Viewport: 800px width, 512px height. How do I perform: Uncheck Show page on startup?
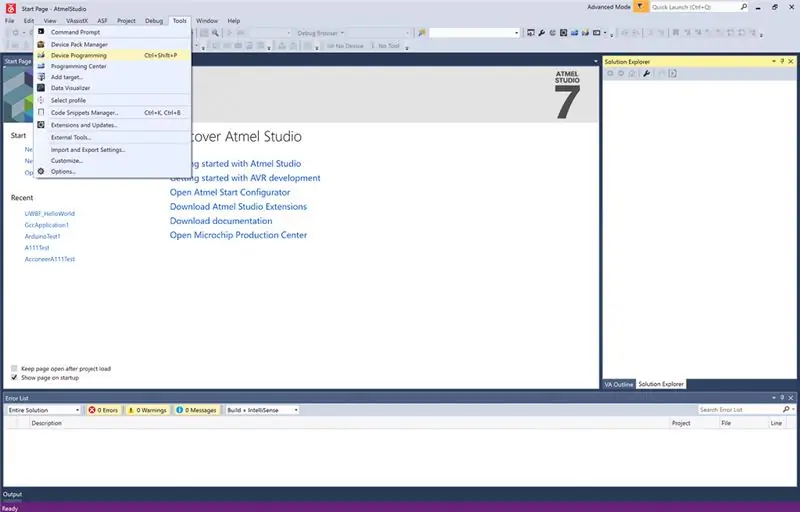click(x=14, y=378)
